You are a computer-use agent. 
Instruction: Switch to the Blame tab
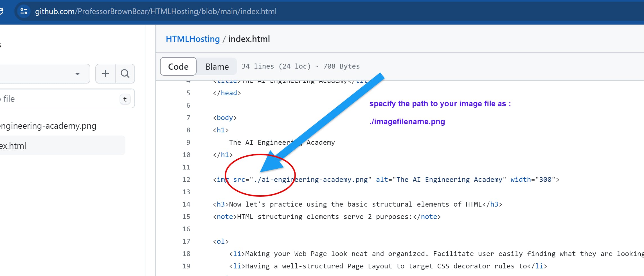pyautogui.click(x=217, y=66)
